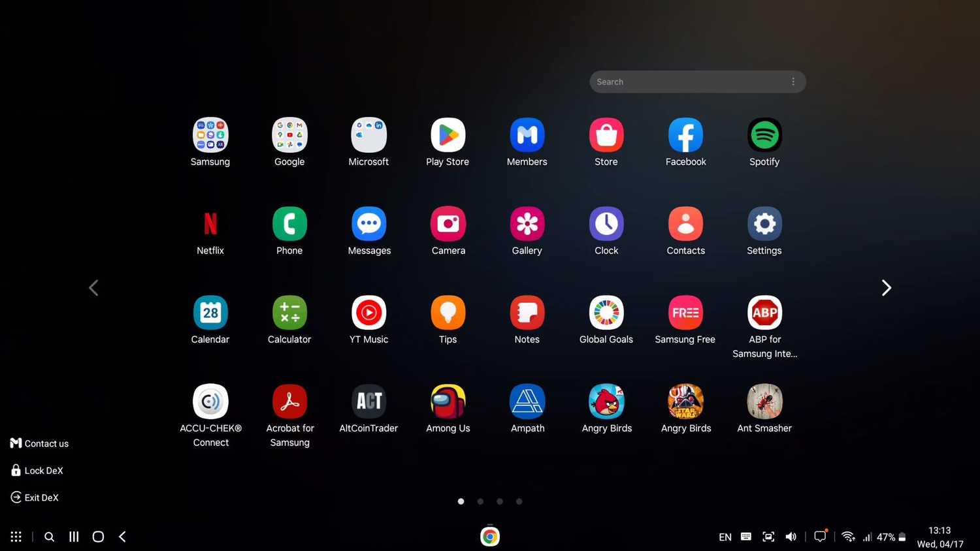Open Ant Smasher

[x=764, y=401]
